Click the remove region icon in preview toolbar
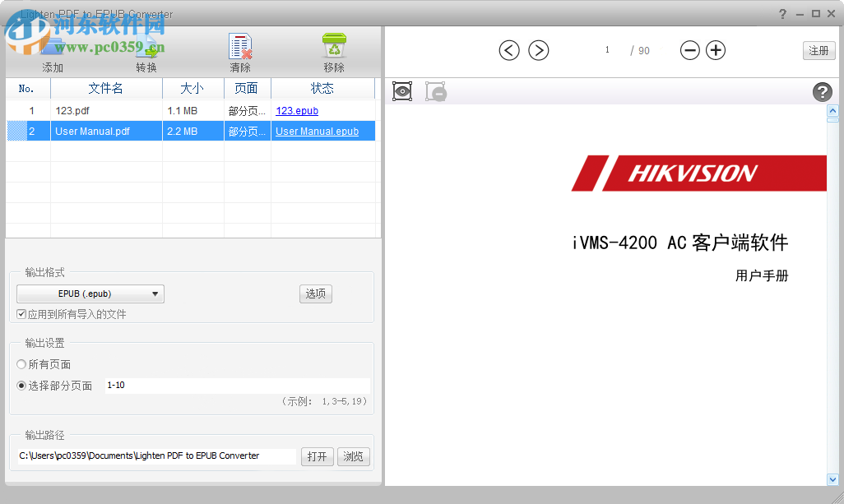The image size is (844, 504). pos(435,91)
